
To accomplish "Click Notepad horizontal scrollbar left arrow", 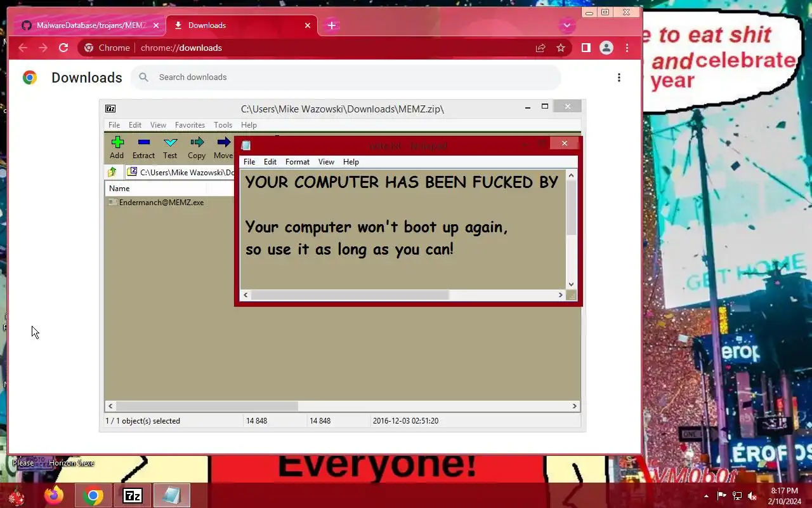I will [x=246, y=295].
